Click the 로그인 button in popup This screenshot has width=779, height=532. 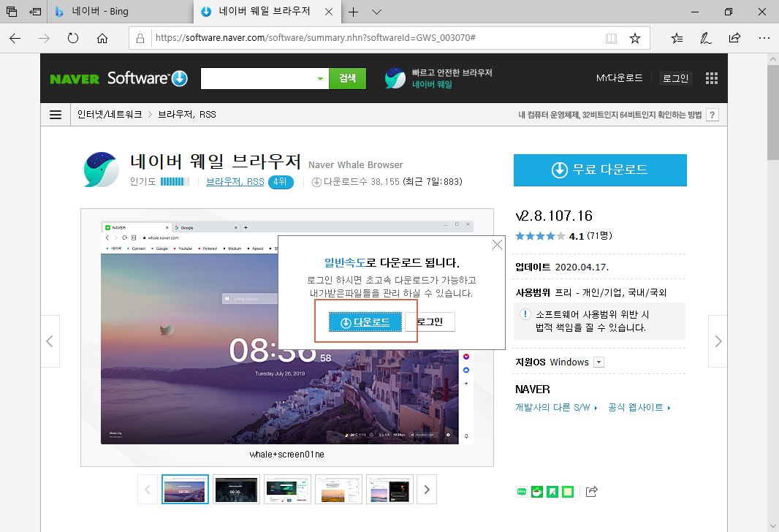click(x=430, y=322)
